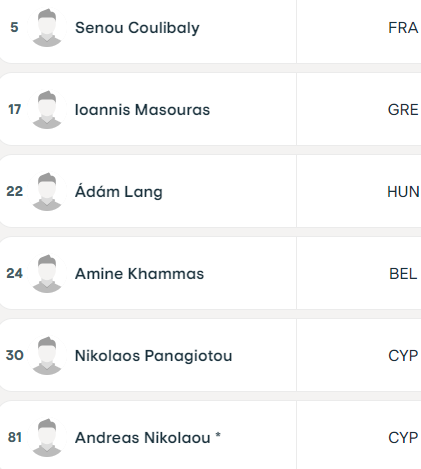
Task: Select shirt number 22
Action: point(14,191)
